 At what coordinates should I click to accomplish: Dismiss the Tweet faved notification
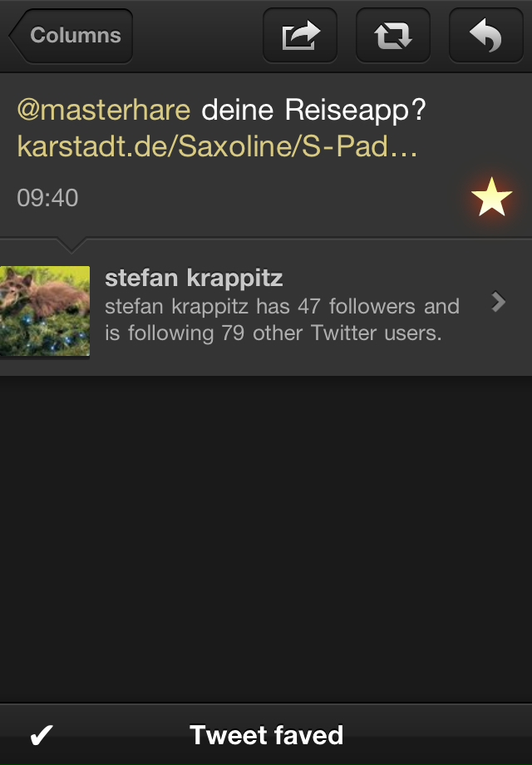click(x=266, y=734)
